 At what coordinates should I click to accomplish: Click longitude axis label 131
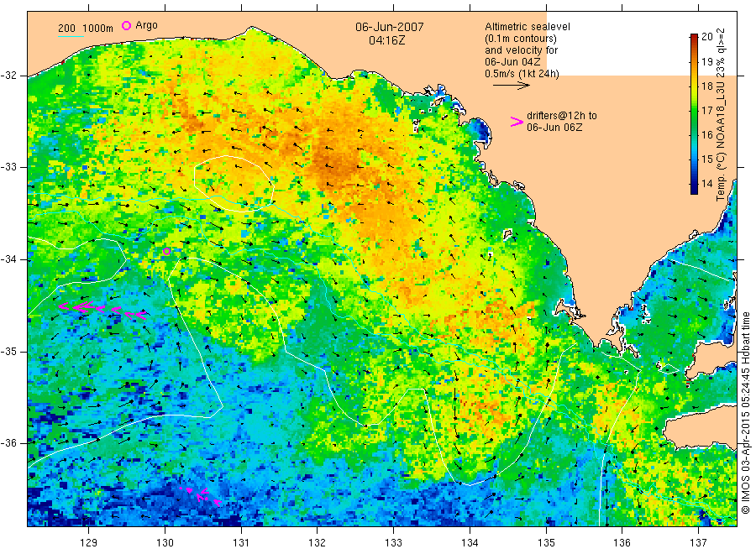241,543
